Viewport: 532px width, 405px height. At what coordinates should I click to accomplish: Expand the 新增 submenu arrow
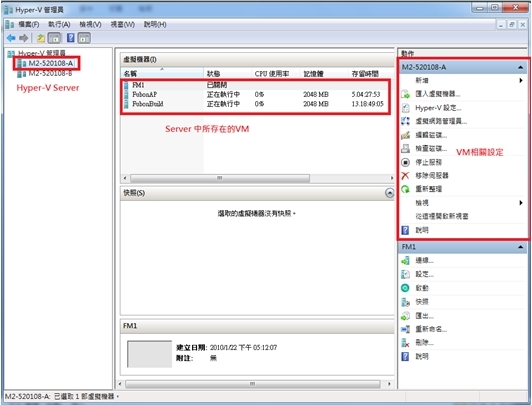coord(521,80)
